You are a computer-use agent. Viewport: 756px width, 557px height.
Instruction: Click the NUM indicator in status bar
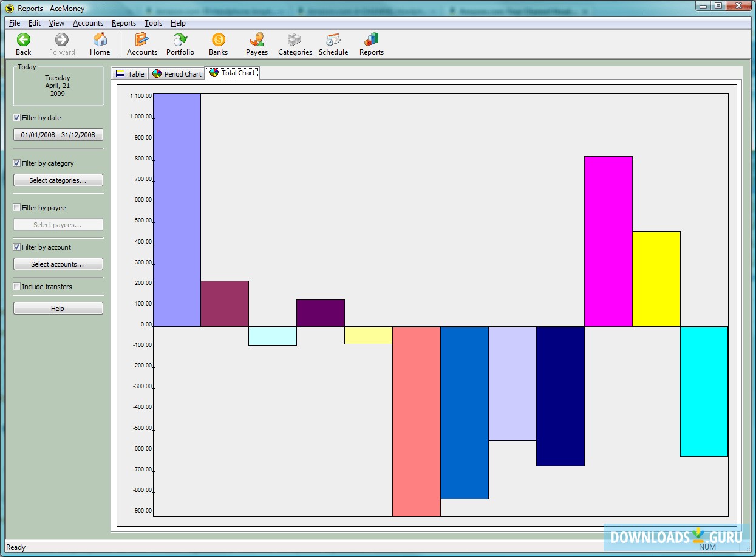[x=707, y=547]
